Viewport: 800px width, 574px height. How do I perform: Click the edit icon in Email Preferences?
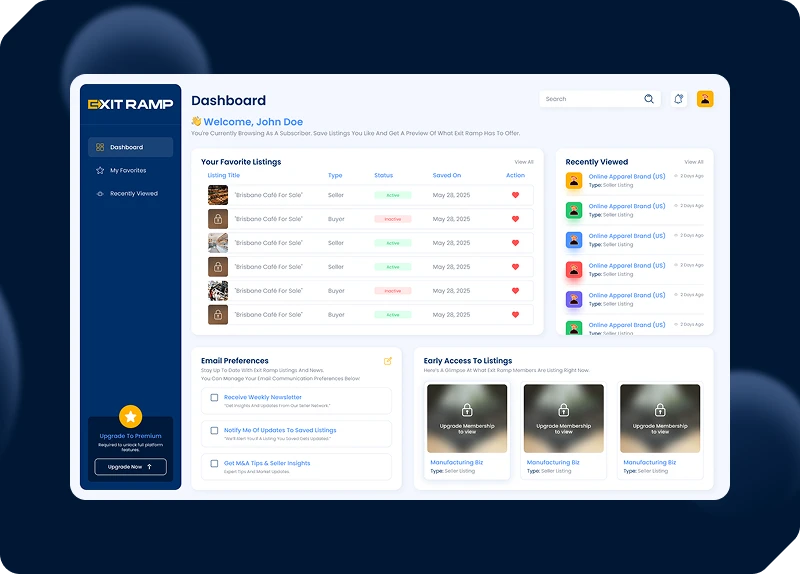[x=388, y=361]
